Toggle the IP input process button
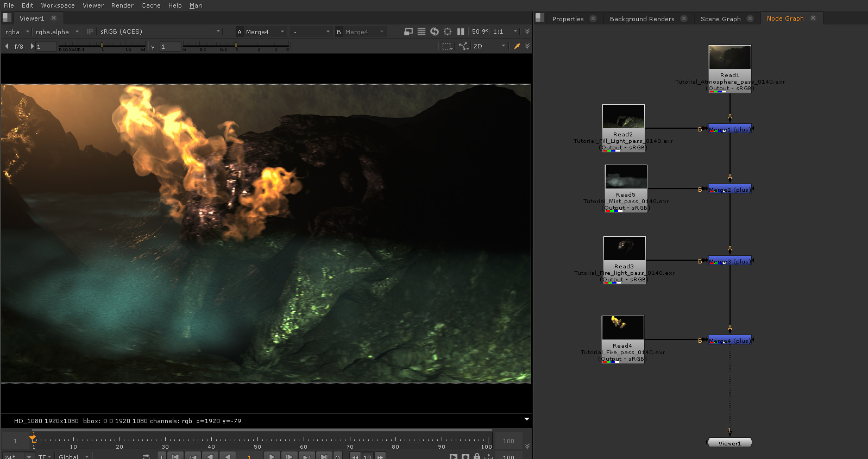 90,32
